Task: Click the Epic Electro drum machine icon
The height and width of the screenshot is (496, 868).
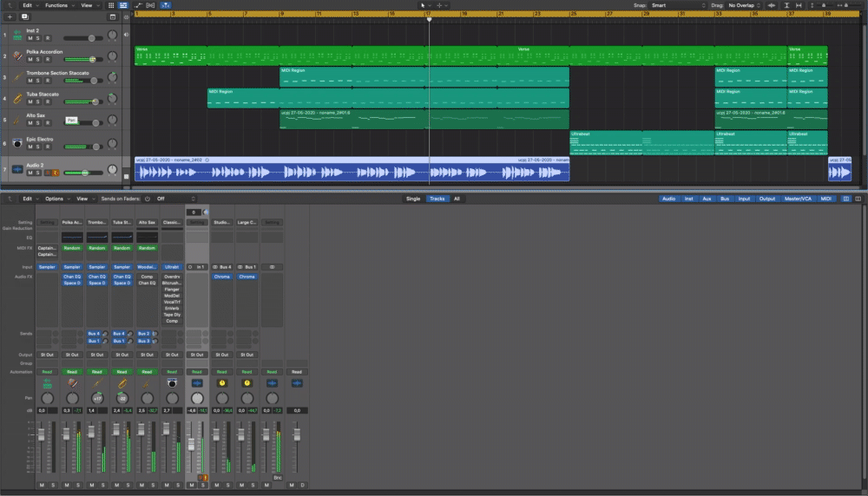Action: (x=16, y=142)
